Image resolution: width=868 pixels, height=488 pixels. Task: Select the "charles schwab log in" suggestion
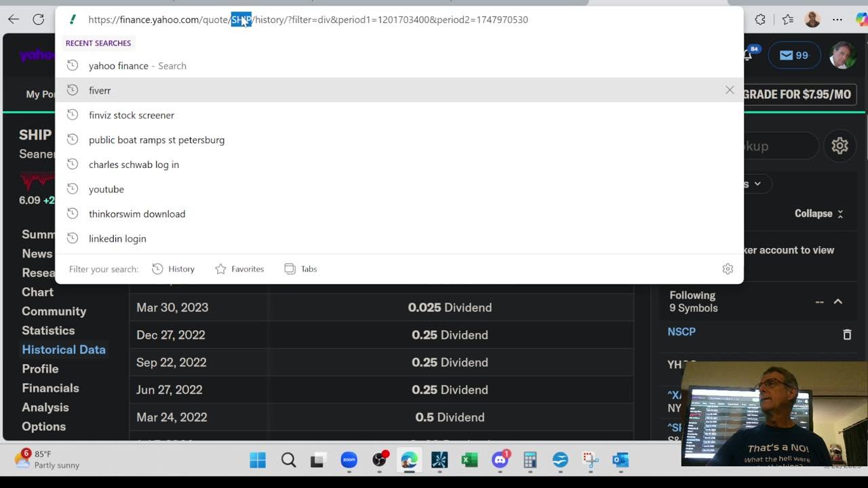[x=399, y=165]
